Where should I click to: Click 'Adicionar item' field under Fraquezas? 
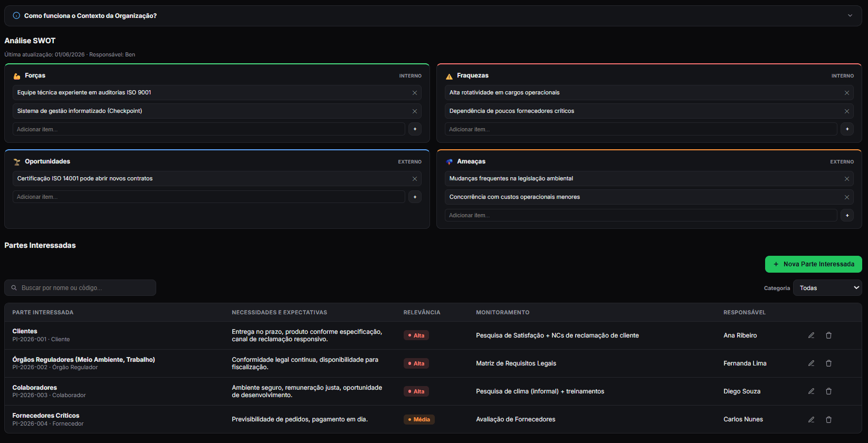coord(641,129)
